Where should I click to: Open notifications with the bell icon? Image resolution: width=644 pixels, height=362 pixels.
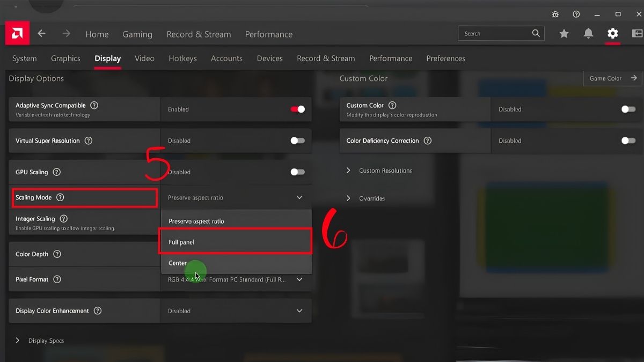[588, 33]
